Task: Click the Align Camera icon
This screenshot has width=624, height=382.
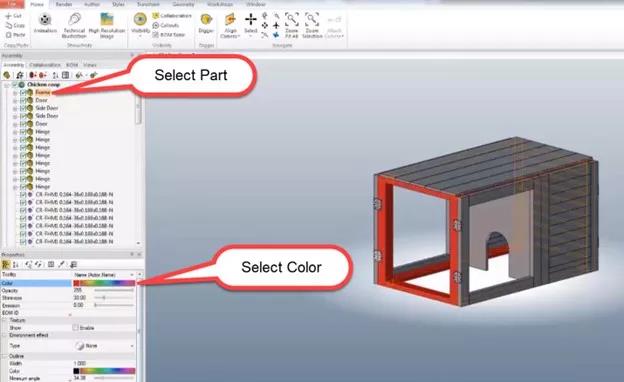Action: [230, 25]
